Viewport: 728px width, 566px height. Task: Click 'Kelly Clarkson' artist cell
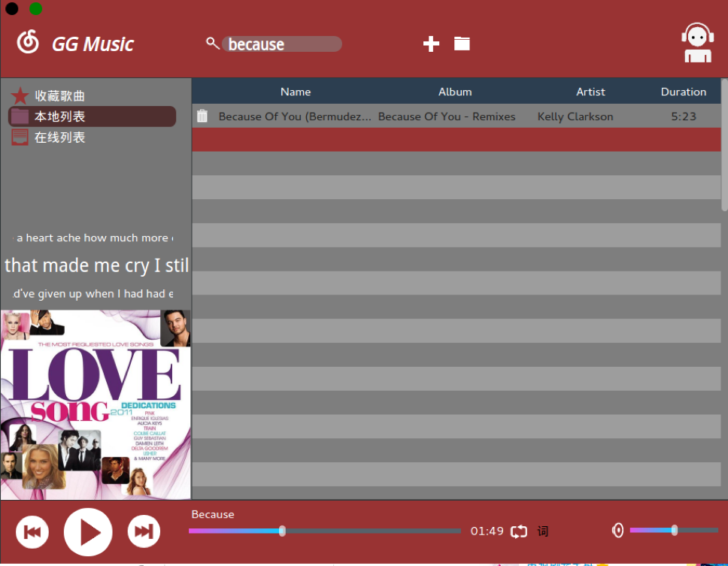coord(575,117)
